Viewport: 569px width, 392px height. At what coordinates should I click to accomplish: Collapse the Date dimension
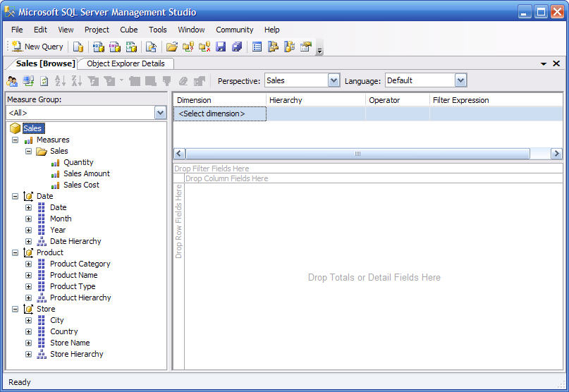coord(15,196)
